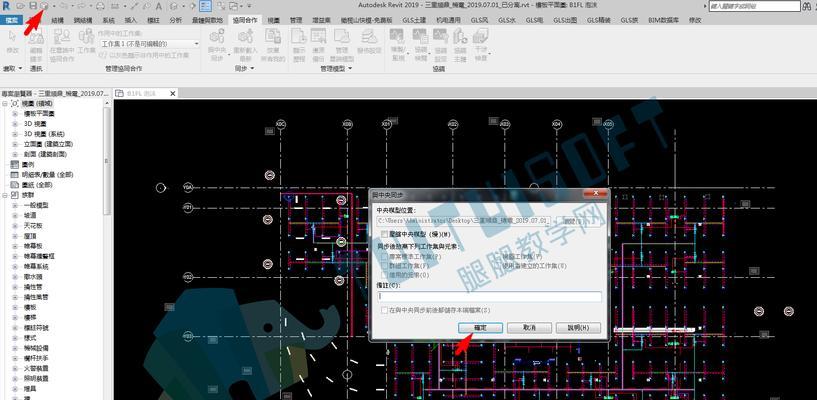Toggle 借用的元素 checkbox in dialog
This screenshot has height=400, width=817.
coord(385,274)
